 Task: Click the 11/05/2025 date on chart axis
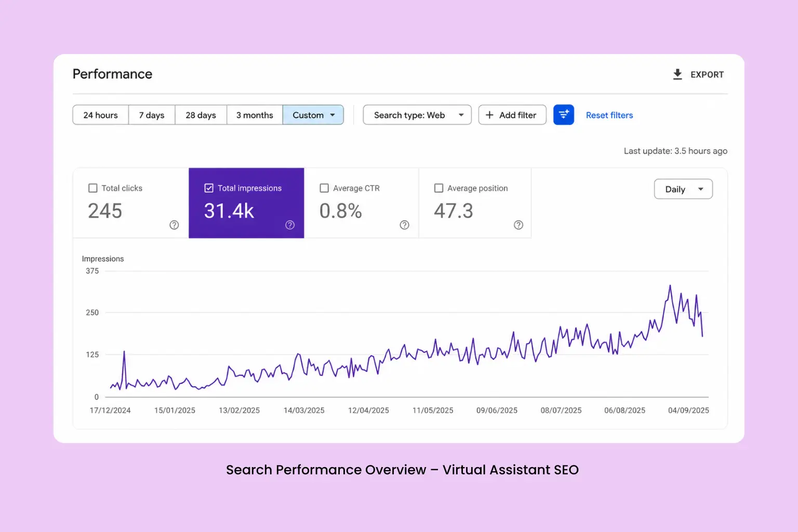(x=433, y=410)
